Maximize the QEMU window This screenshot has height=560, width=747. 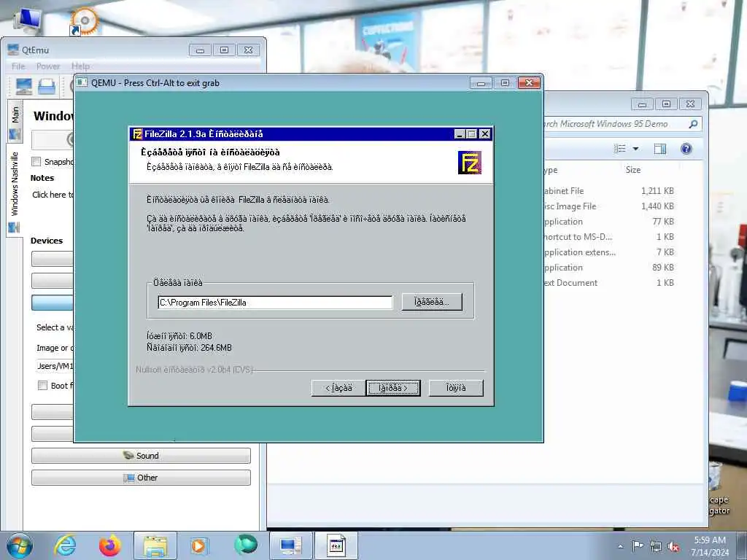(x=505, y=83)
